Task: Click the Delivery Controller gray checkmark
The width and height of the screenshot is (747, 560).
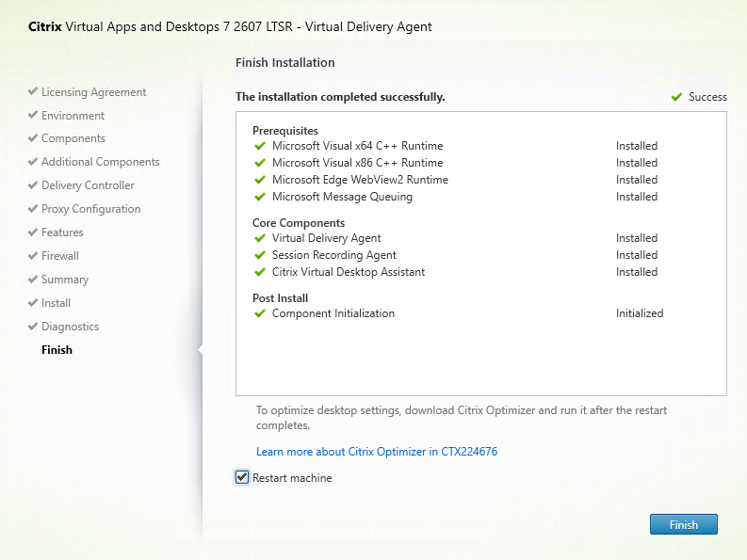Action: [x=33, y=184]
